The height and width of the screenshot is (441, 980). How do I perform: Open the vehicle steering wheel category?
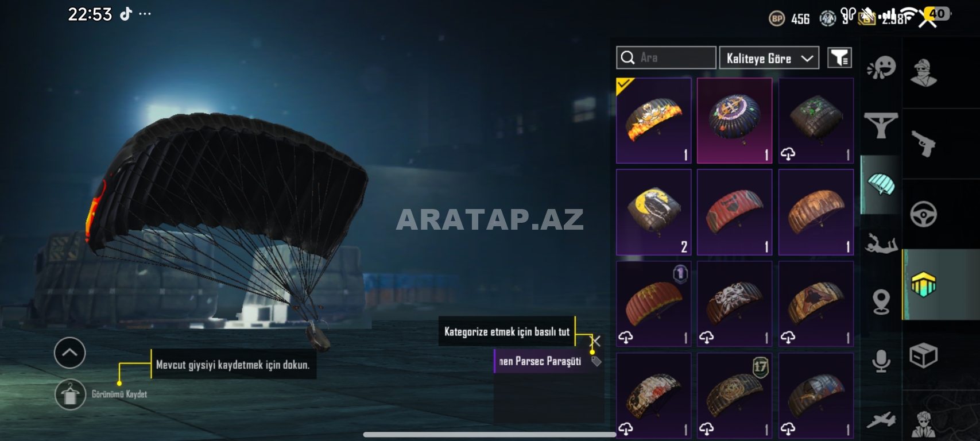(924, 214)
